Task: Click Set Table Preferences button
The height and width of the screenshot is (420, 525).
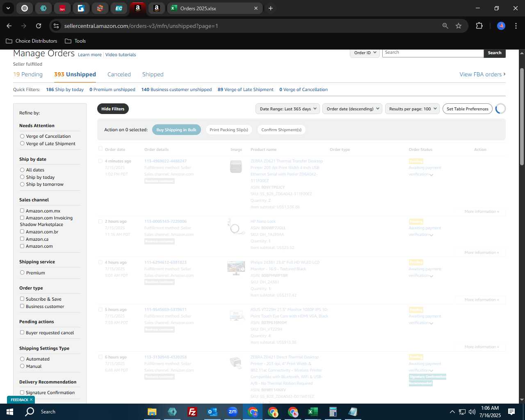Action: [468, 109]
